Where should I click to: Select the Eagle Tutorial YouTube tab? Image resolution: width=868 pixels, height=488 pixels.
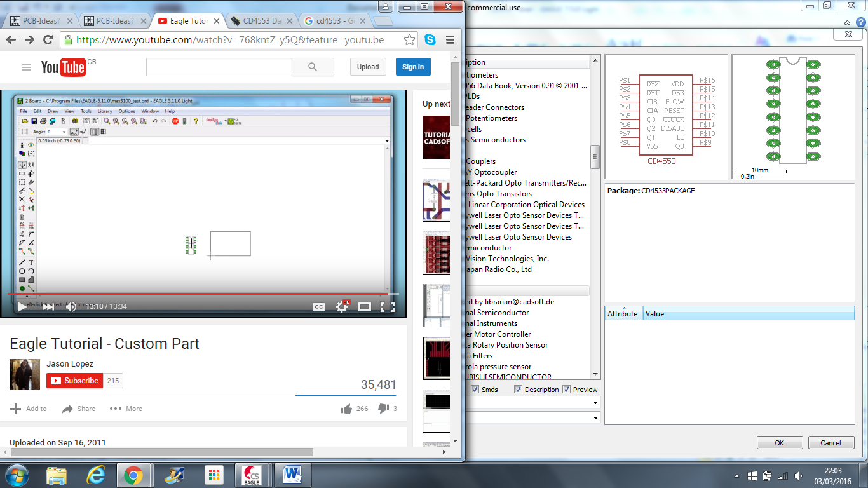(189, 21)
